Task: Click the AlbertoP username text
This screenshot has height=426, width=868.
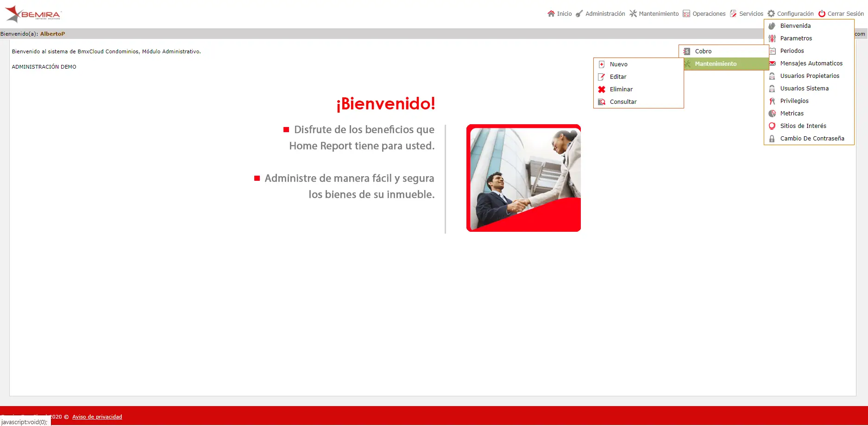Action: pyautogui.click(x=52, y=34)
